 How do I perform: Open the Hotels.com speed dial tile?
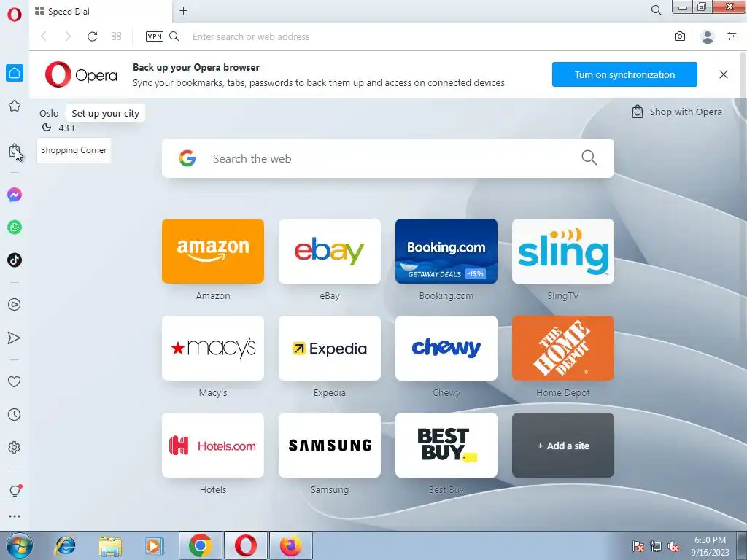213,446
